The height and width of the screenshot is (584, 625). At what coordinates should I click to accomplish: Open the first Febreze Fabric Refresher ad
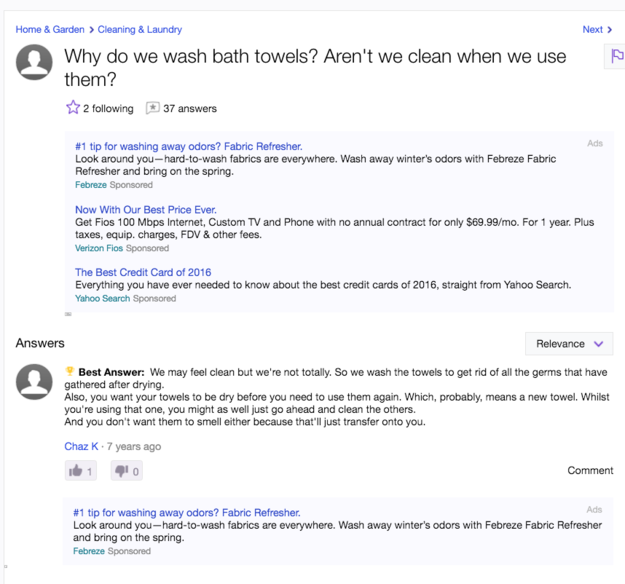click(x=189, y=146)
